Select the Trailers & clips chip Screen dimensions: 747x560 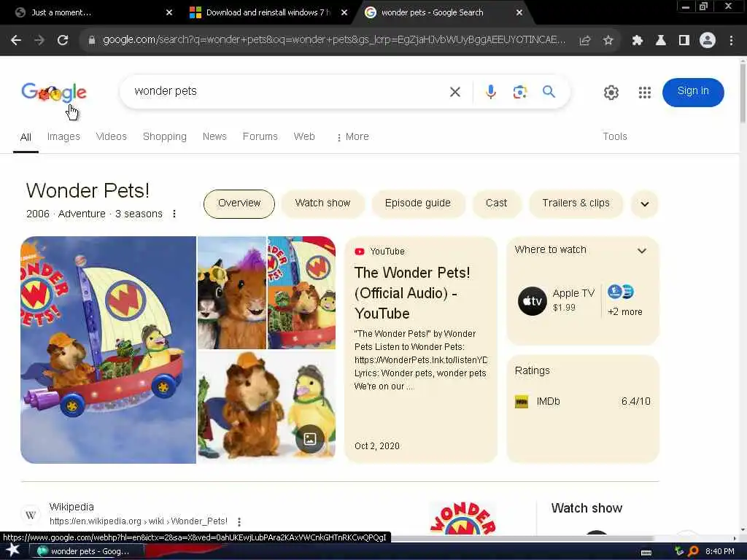pos(576,204)
